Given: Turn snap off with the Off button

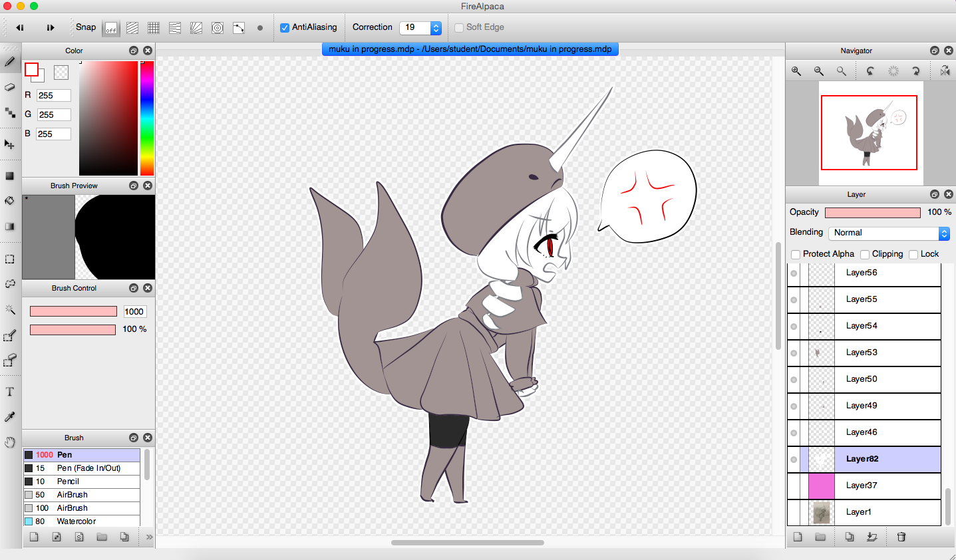Looking at the screenshot, I should [111, 28].
